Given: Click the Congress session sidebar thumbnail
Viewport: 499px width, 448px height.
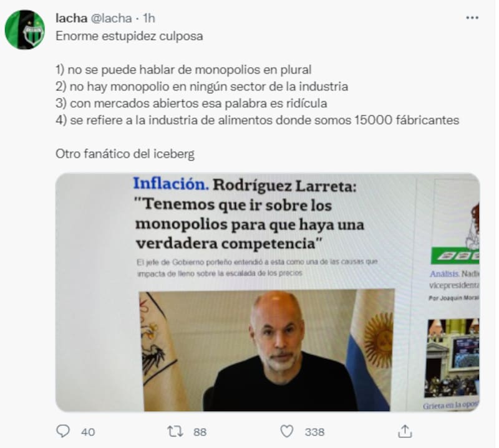Looking at the screenshot, I should click(x=452, y=358).
